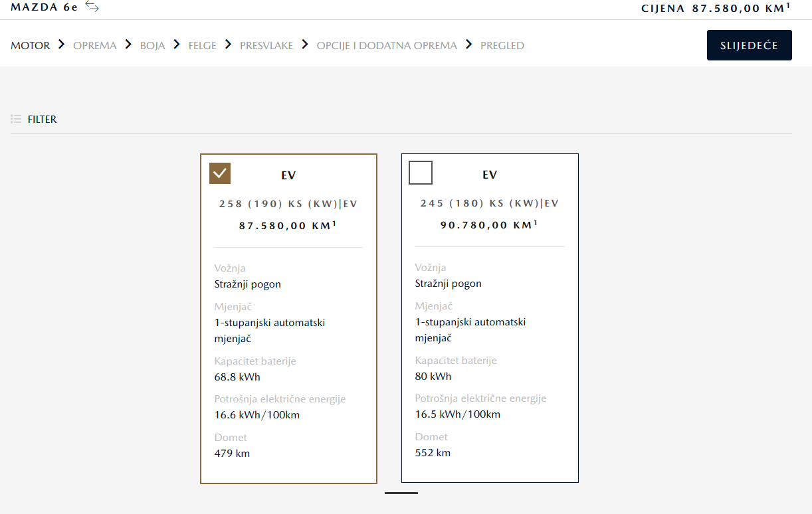The image size is (812, 514).
Task: Click the 1-stupanjski automatski mjenjač text in second card
Action: tap(470, 330)
